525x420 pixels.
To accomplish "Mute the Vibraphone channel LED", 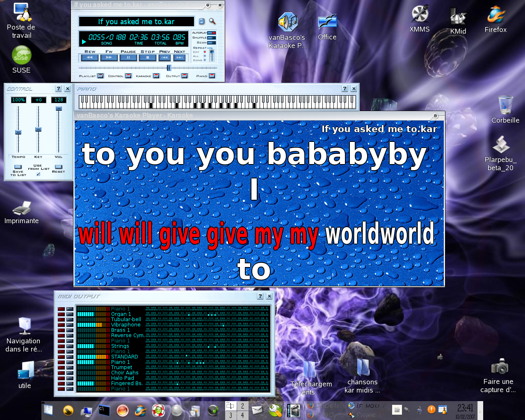I will (62, 324).
